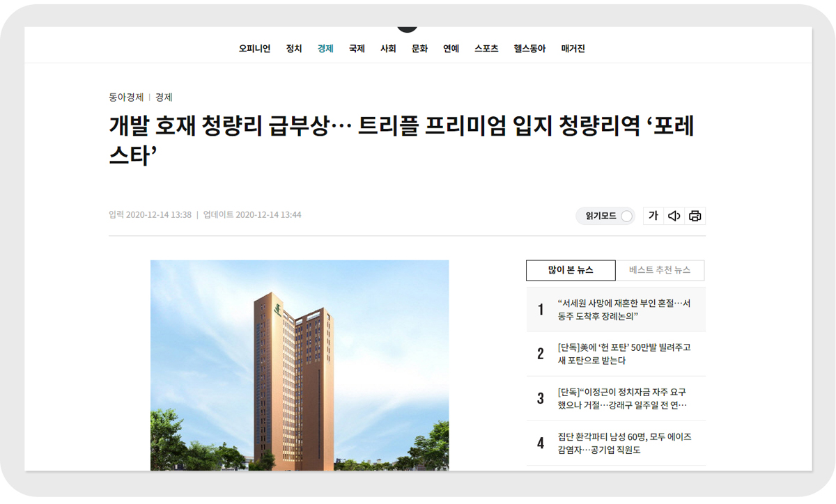Image resolution: width=836 pixels, height=504 pixels.
Task: Open font size 가 setting
Action: point(653,216)
